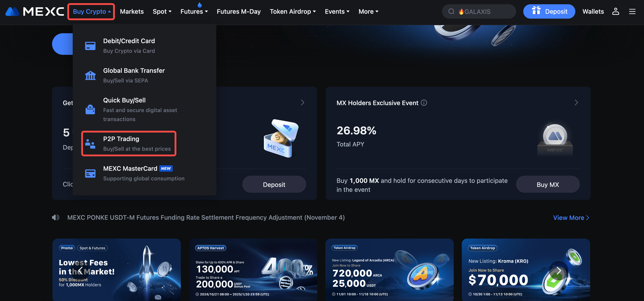The image size is (644, 301).
Task: Open the Markets page
Action: pos(132,11)
